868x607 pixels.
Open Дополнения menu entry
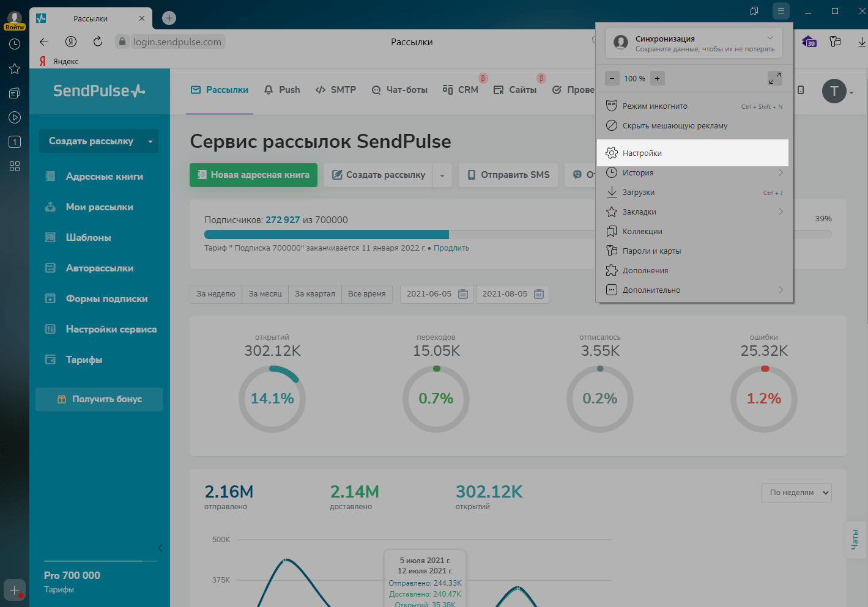pyautogui.click(x=694, y=270)
